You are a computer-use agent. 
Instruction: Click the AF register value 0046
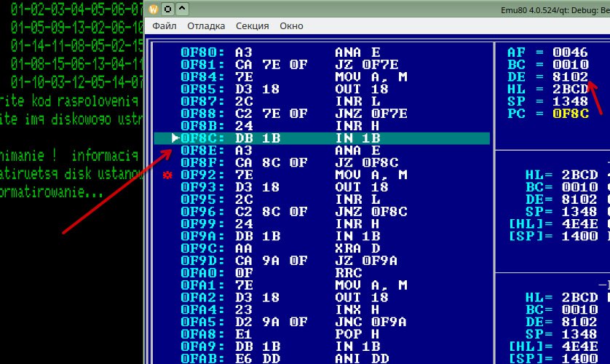[570, 52]
